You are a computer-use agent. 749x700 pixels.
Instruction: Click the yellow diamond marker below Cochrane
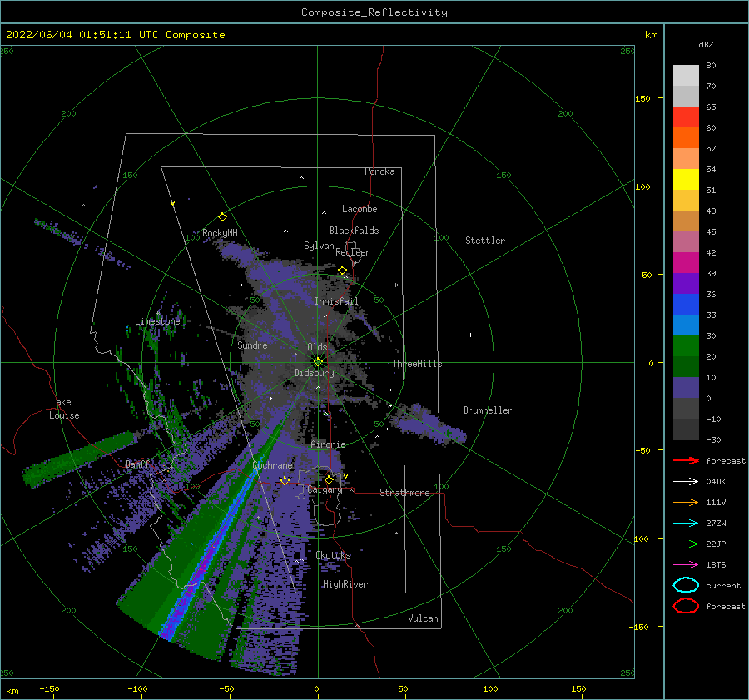(x=285, y=480)
